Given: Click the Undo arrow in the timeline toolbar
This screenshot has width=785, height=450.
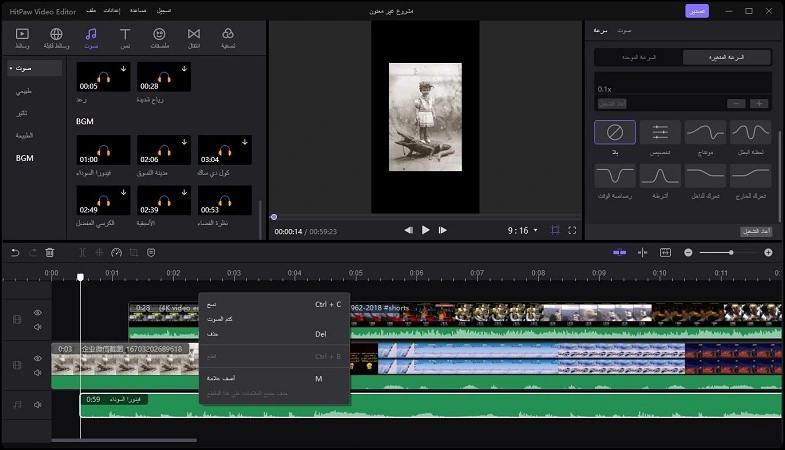Looking at the screenshot, I should (15, 253).
